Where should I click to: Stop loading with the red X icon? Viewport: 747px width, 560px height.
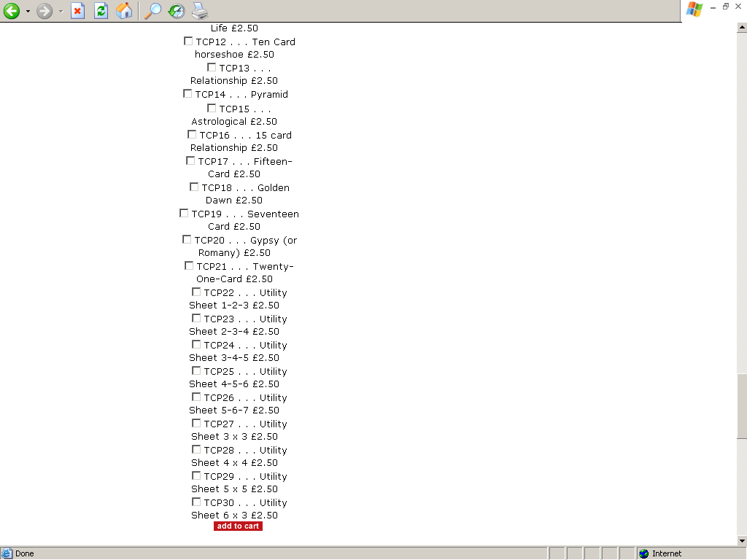click(78, 11)
